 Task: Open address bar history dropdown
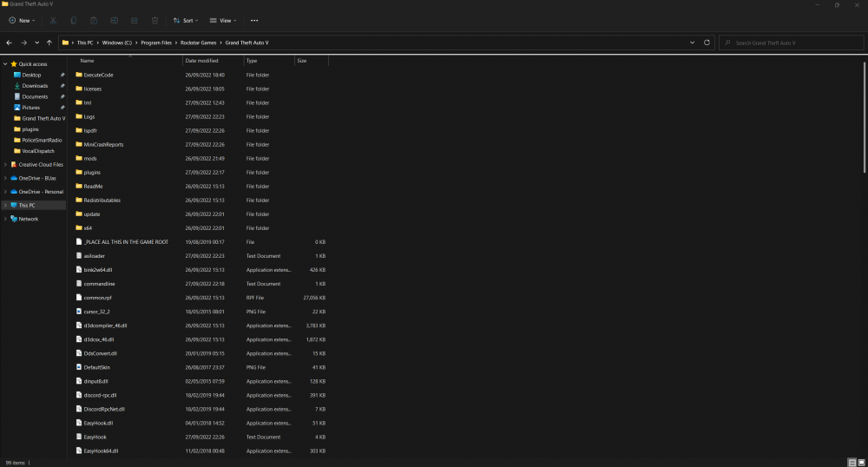pos(692,43)
